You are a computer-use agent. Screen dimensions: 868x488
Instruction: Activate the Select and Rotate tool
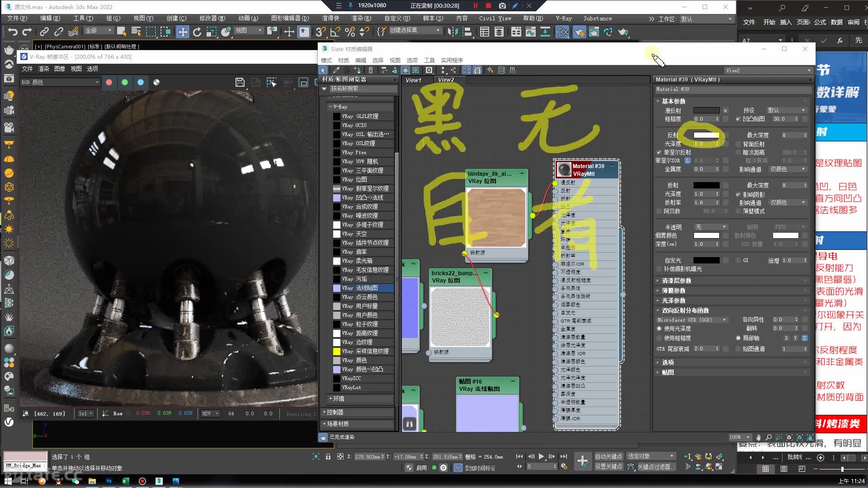point(197,32)
